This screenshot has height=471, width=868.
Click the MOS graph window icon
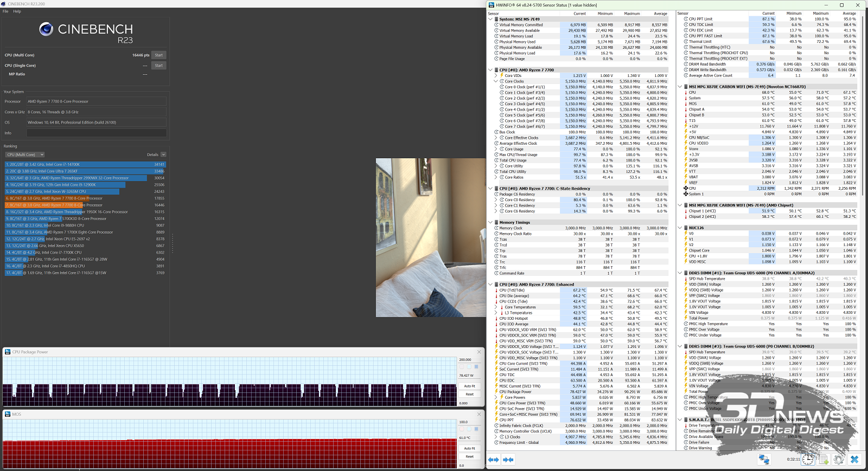(x=8, y=414)
